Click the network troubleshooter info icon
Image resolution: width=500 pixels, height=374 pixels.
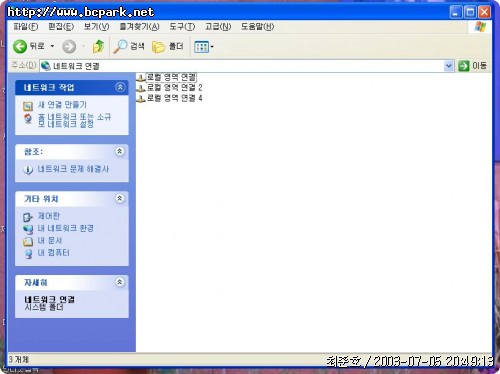[x=28, y=170]
